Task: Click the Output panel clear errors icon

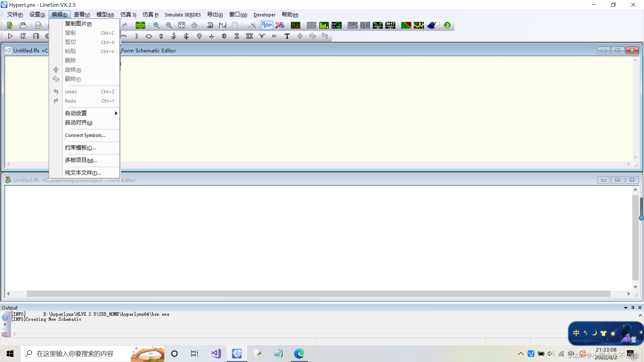Action: (5, 335)
